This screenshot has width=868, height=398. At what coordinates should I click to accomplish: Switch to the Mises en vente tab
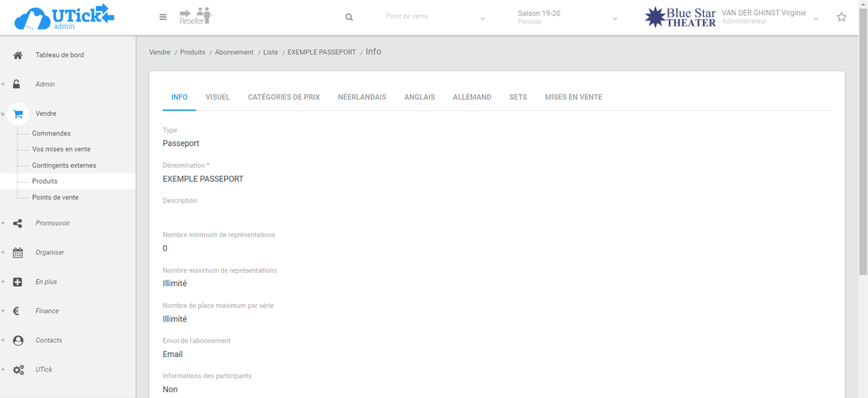[x=573, y=97]
